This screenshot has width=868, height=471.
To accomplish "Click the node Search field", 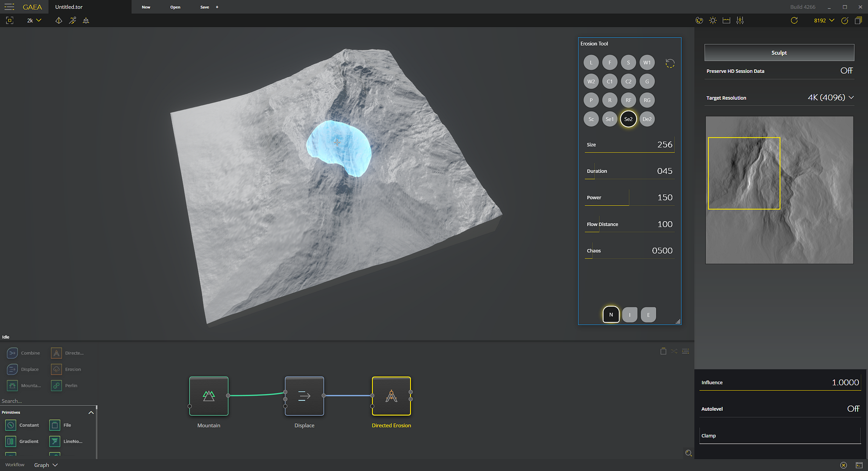I will coord(43,401).
